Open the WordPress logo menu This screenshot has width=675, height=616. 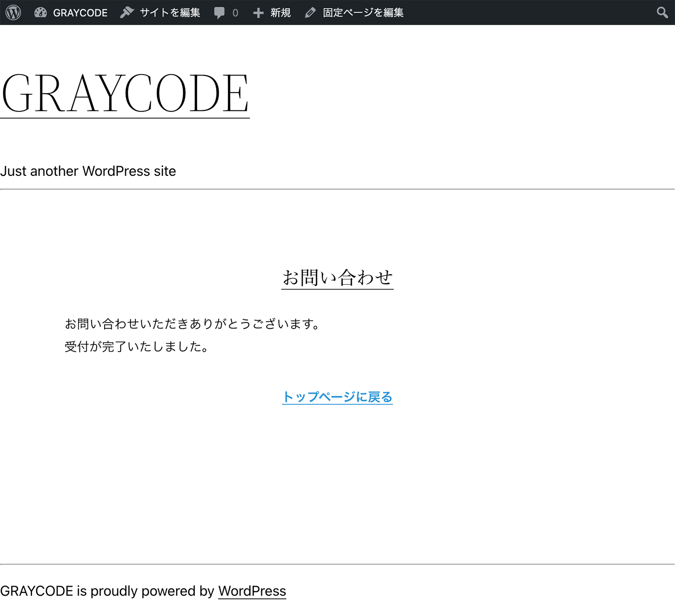click(x=13, y=13)
